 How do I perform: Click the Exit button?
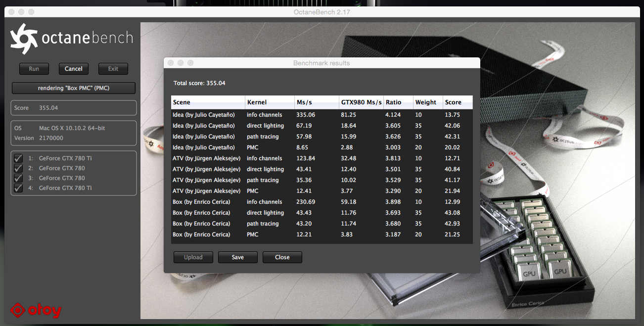point(113,69)
